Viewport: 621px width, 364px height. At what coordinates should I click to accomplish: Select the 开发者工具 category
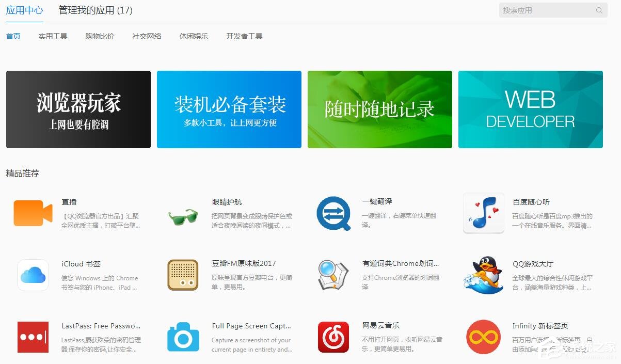click(x=244, y=36)
